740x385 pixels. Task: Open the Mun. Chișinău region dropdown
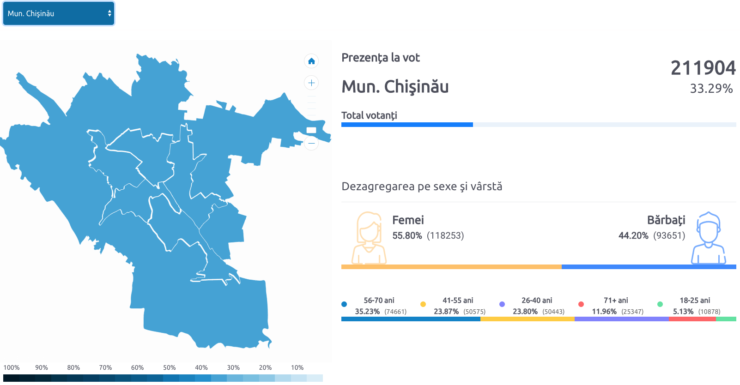point(59,13)
